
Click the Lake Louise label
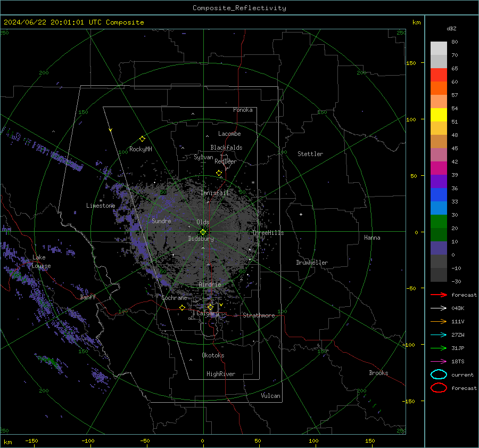click(41, 262)
